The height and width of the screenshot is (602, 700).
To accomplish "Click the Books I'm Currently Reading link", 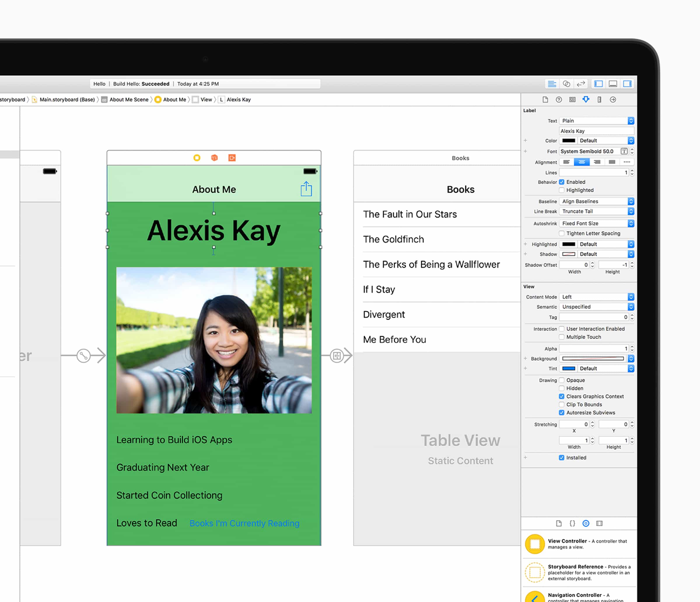I will tap(244, 523).
